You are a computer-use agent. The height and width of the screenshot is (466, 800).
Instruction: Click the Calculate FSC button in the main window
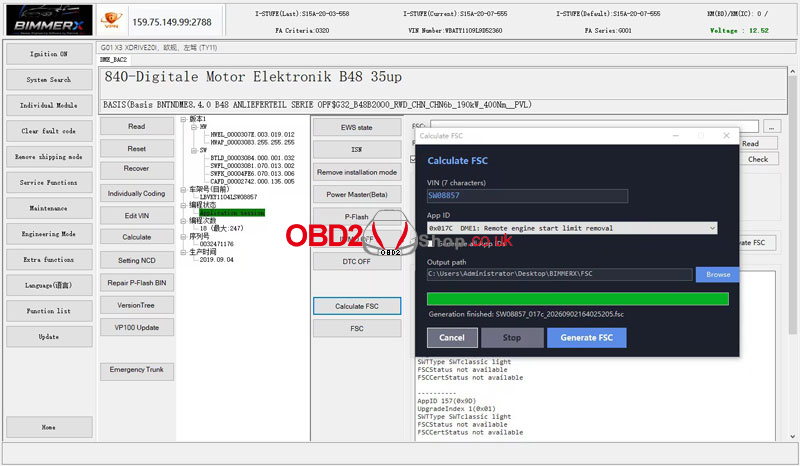357,306
